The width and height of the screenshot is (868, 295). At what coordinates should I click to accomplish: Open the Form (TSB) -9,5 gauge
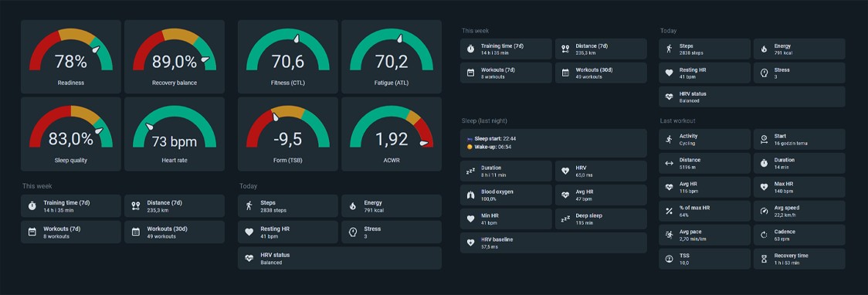288,134
